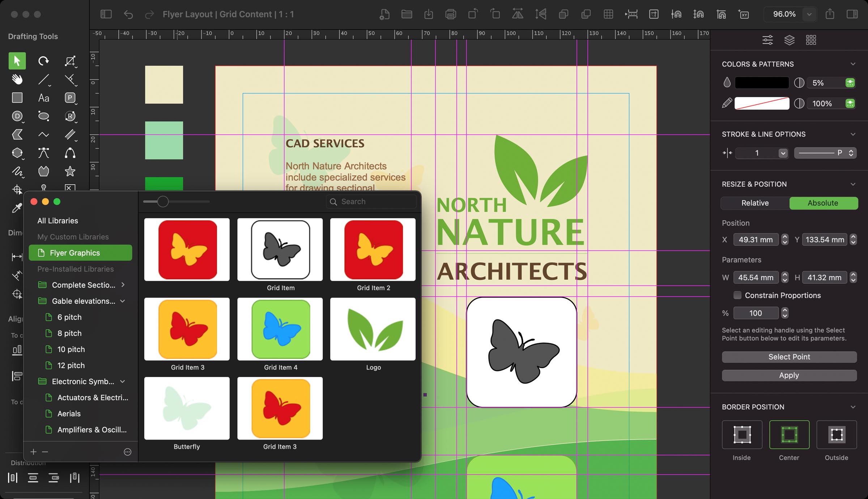Image resolution: width=868 pixels, height=499 pixels.
Task: Select the text Aa tool
Action: (43, 98)
